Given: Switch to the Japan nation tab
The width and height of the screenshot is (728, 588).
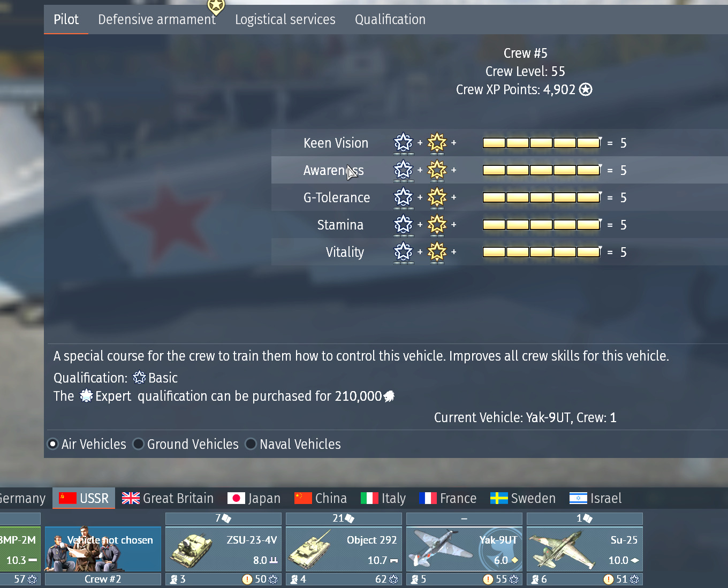Looking at the screenshot, I should point(254,498).
